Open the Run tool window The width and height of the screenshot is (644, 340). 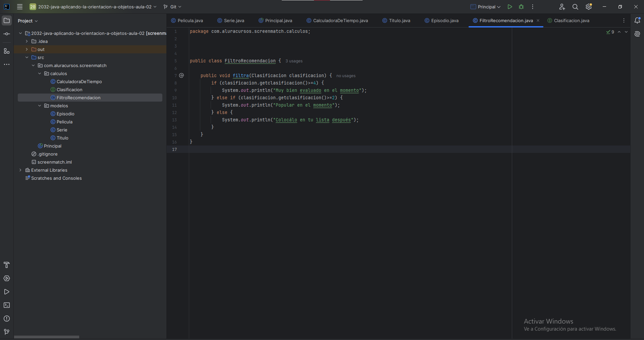click(7, 292)
